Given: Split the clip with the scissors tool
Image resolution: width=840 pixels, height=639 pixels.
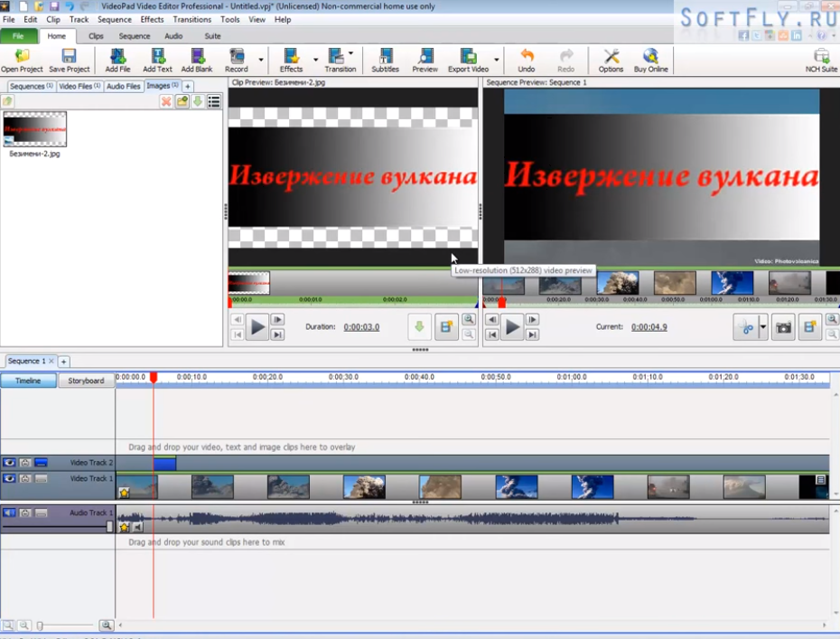Looking at the screenshot, I should tap(745, 328).
